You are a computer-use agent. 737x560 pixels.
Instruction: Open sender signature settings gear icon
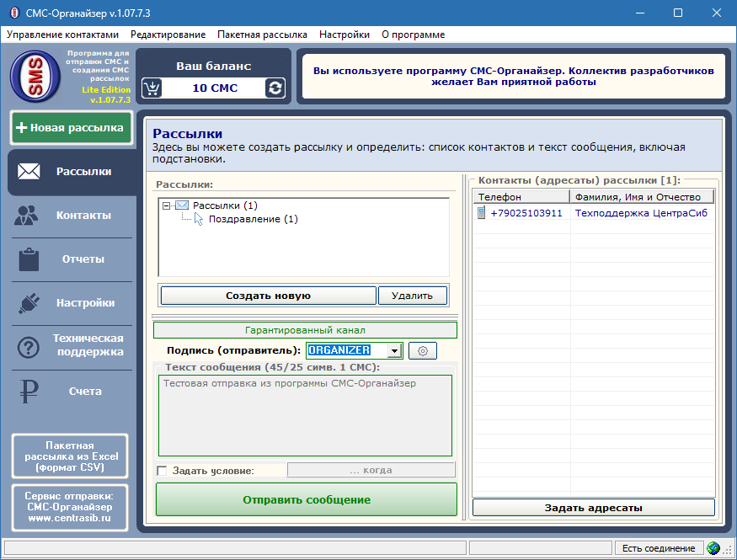tap(423, 351)
